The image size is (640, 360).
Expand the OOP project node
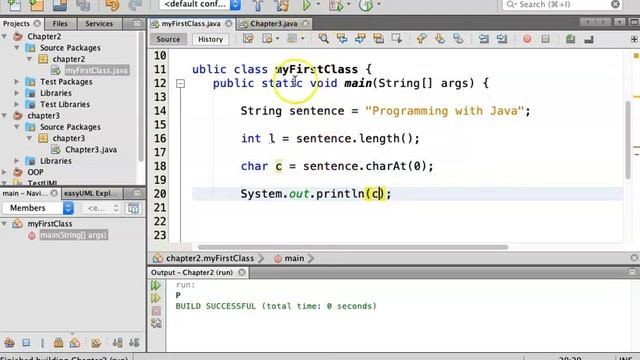[4, 172]
